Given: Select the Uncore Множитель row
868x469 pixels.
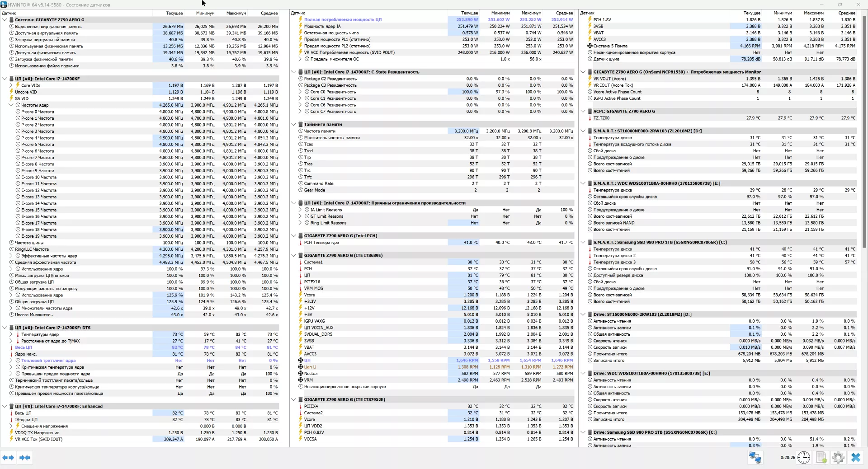Looking at the screenshot, I should (x=140, y=315).
